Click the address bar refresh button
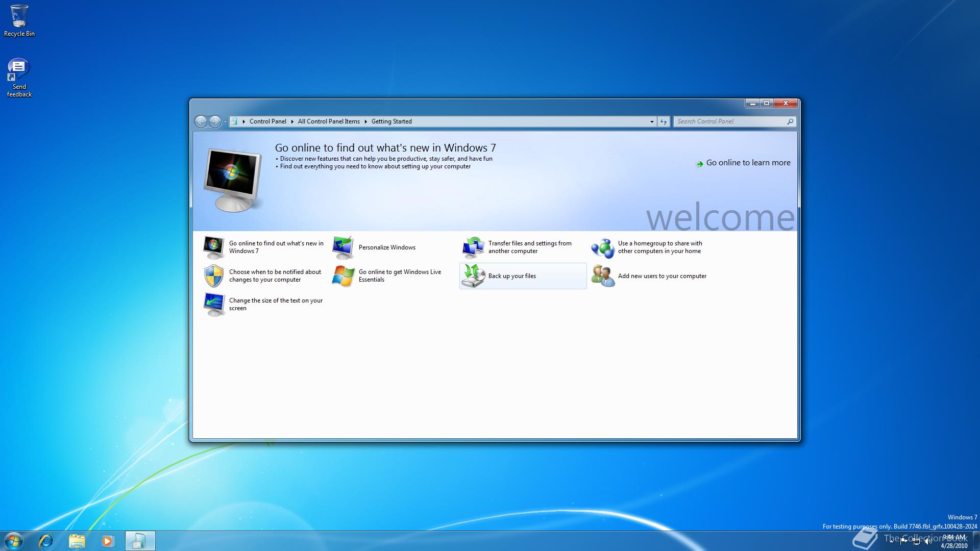The height and width of the screenshot is (551, 980). 664,121
